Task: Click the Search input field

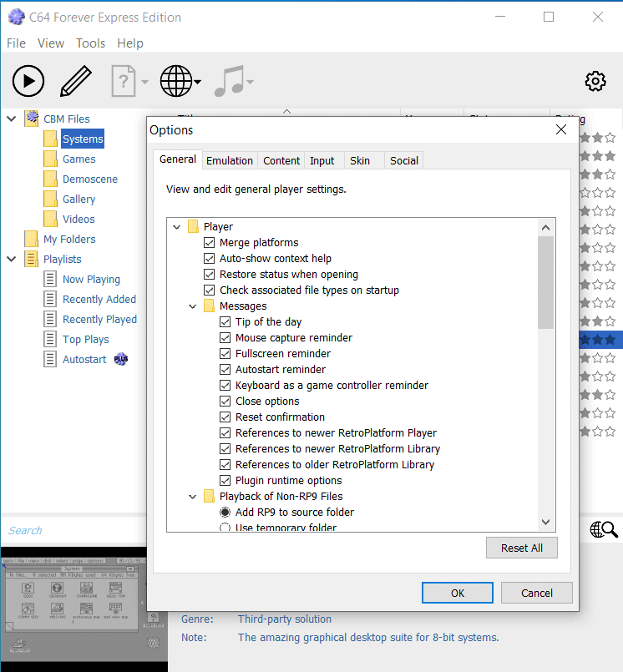Action: tap(73, 530)
